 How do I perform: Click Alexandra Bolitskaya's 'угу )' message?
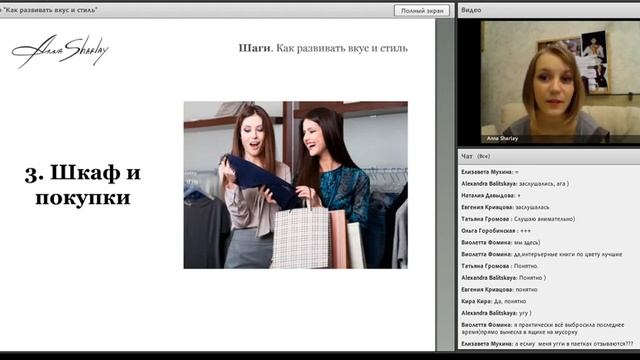496,313
